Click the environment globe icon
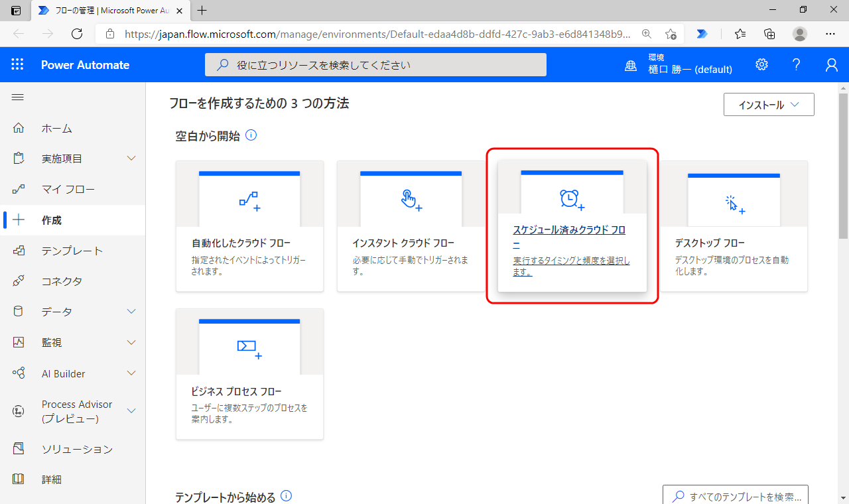Image resolution: width=849 pixels, height=504 pixels. (631, 65)
